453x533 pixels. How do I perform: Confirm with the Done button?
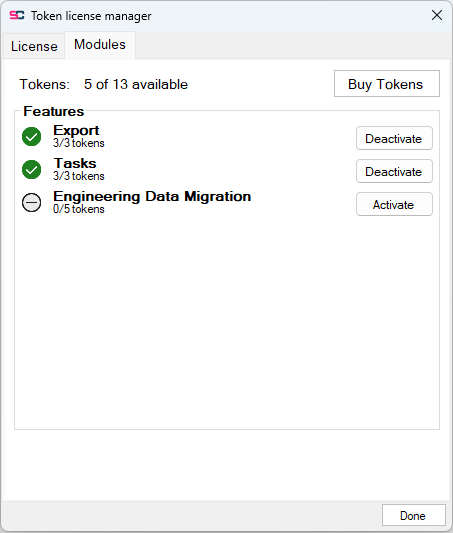coord(414,515)
